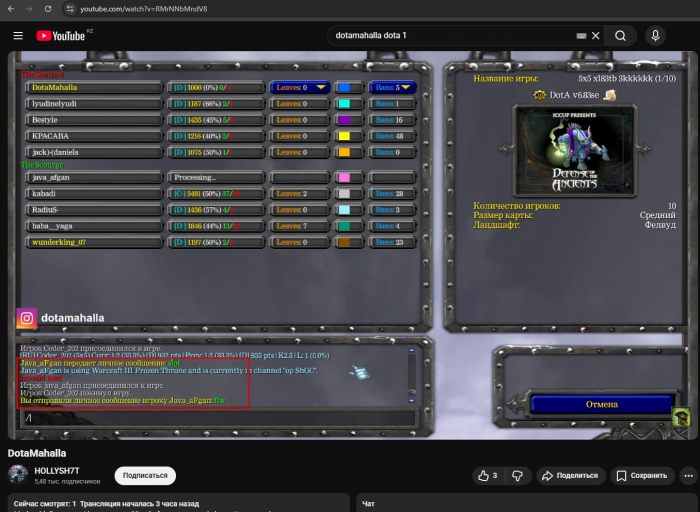The height and width of the screenshot is (512, 700).
Task: Open site info icon in address bar
Action: click(x=70, y=9)
